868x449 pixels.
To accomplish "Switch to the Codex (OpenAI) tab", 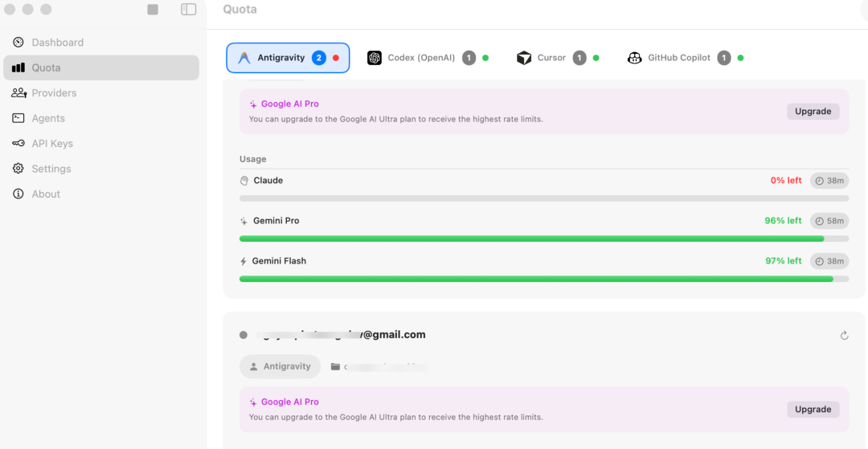I will tap(428, 58).
